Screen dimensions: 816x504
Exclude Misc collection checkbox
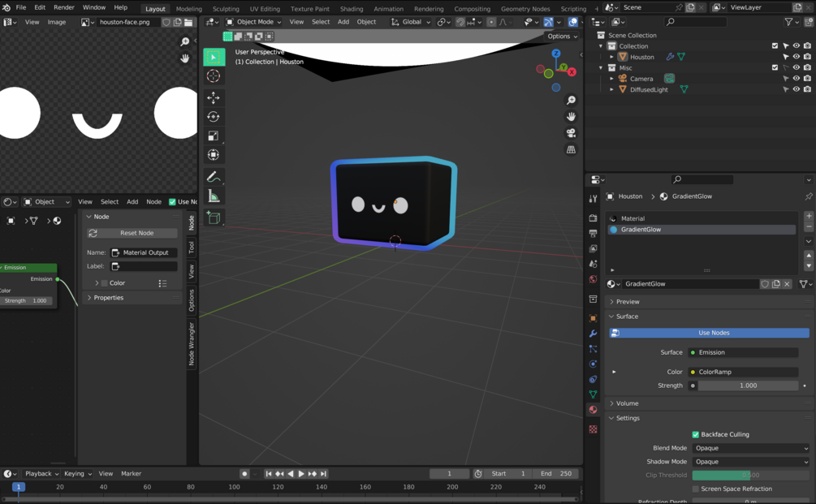(x=775, y=67)
